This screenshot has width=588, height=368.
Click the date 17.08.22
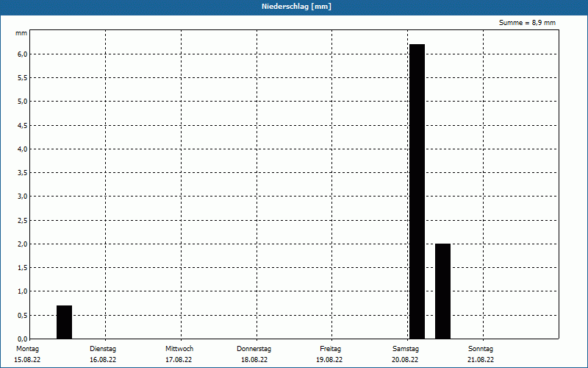(179, 360)
